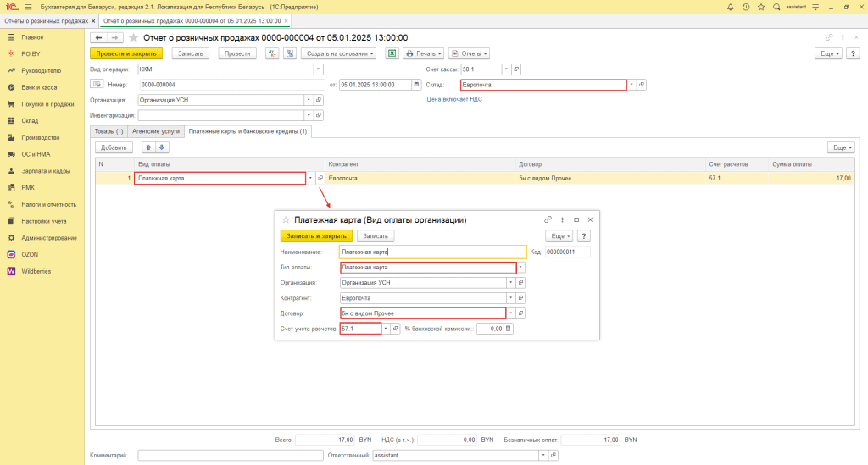Open document structure icon next to Дт/Кт
868x465 pixels.
(x=290, y=53)
